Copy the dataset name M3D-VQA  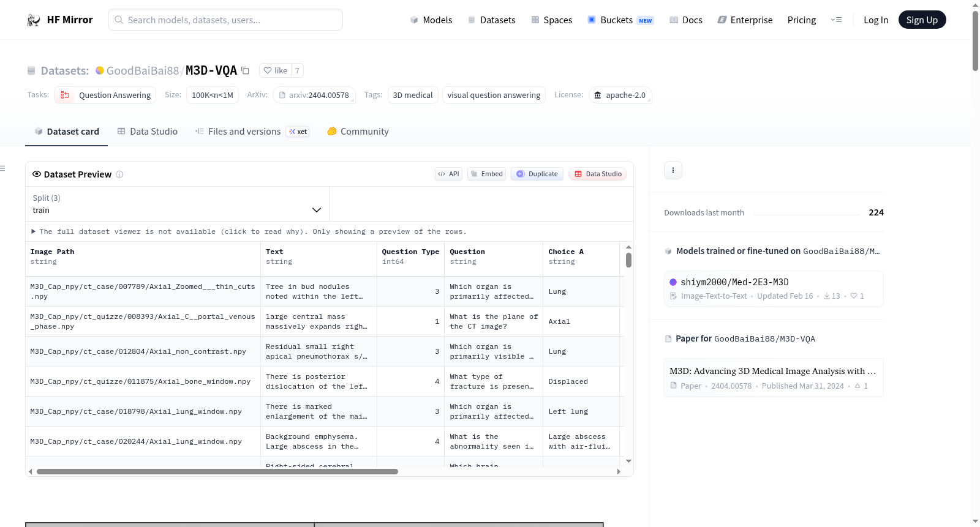point(245,70)
